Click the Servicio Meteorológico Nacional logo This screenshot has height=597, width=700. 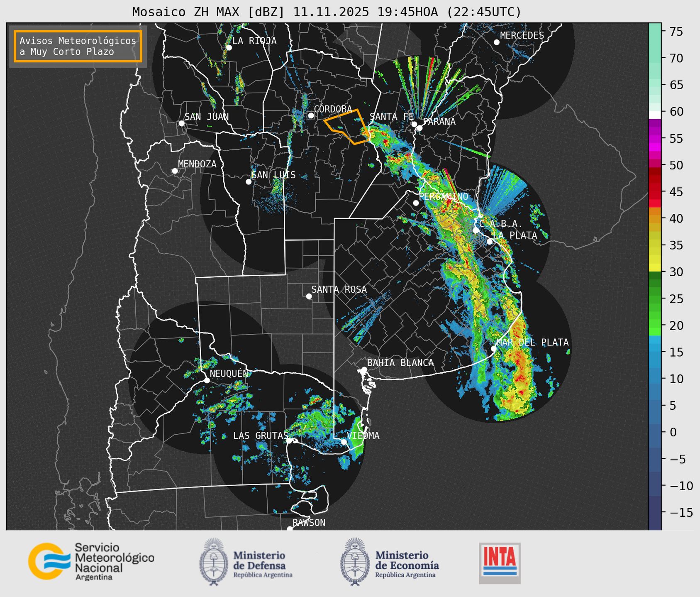(91, 561)
